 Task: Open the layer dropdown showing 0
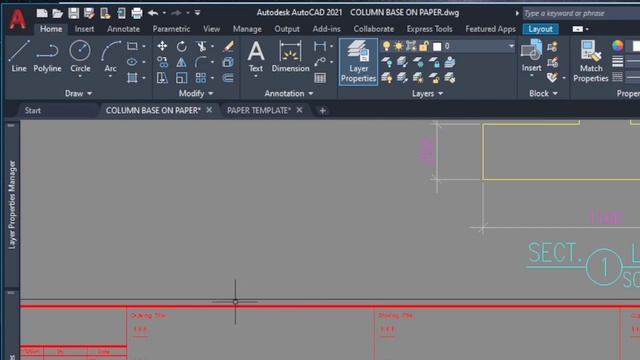[x=511, y=46]
